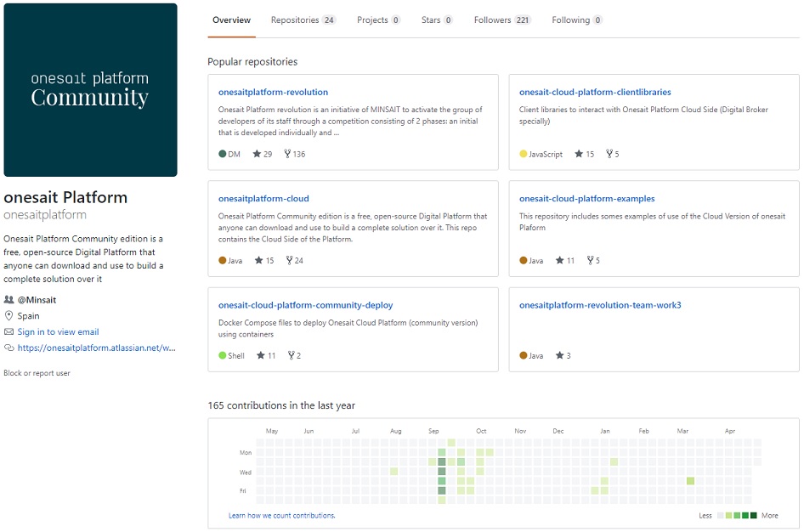804x532 pixels.
Task: Click Block or report user
Action: pos(37,373)
